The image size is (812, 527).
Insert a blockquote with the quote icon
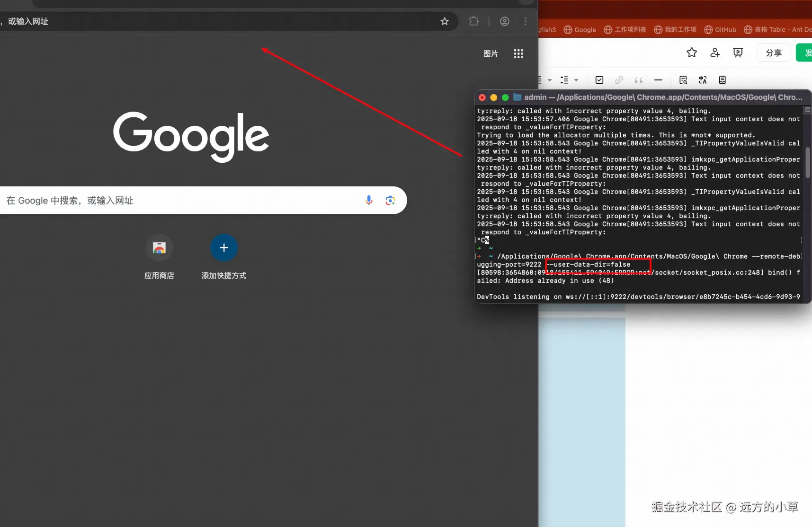click(x=639, y=80)
